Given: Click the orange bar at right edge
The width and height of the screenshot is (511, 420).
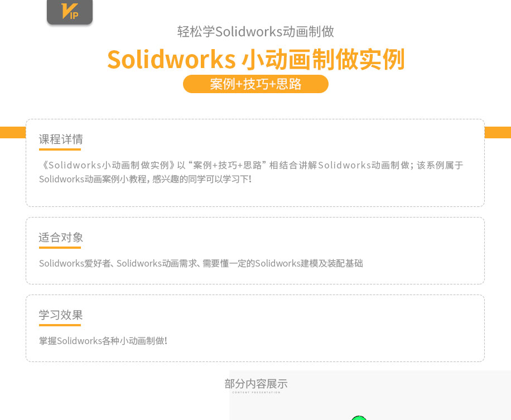Looking at the screenshot, I should [498, 132].
